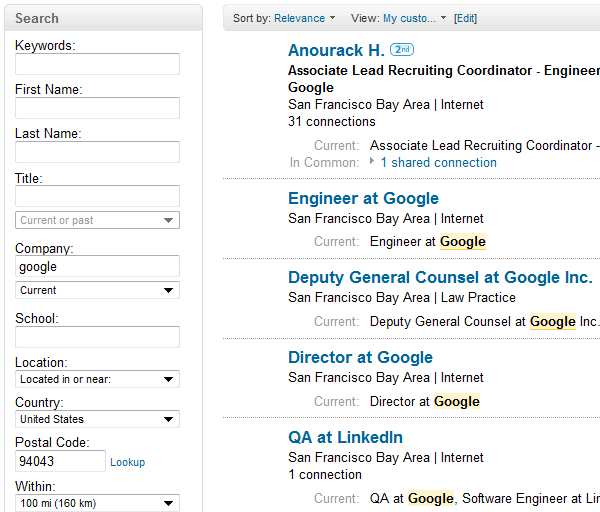The width and height of the screenshot is (600, 512).
Task: Open the Engineer at Google result
Action: (x=363, y=199)
